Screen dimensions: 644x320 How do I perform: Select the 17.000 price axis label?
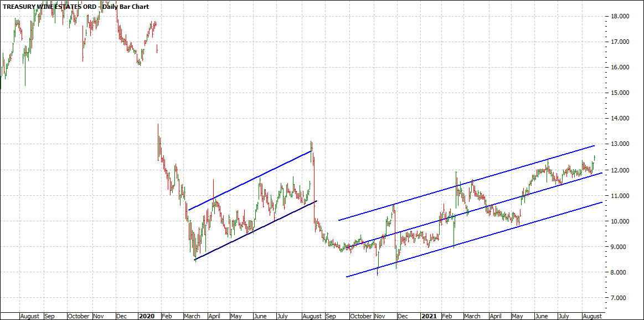pyautogui.click(x=621, y=42)
